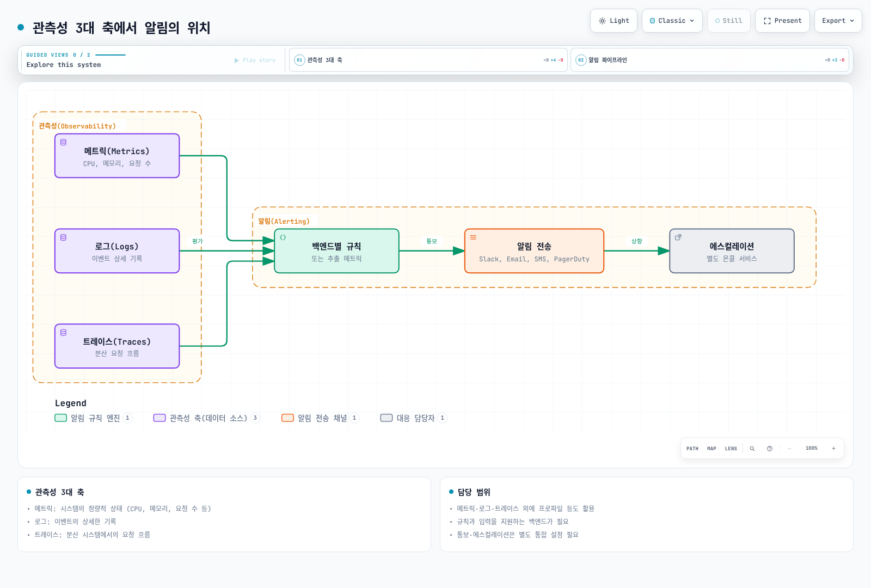Reset zoom via 100% label
The image size is (871, 588).
[812, 449]
